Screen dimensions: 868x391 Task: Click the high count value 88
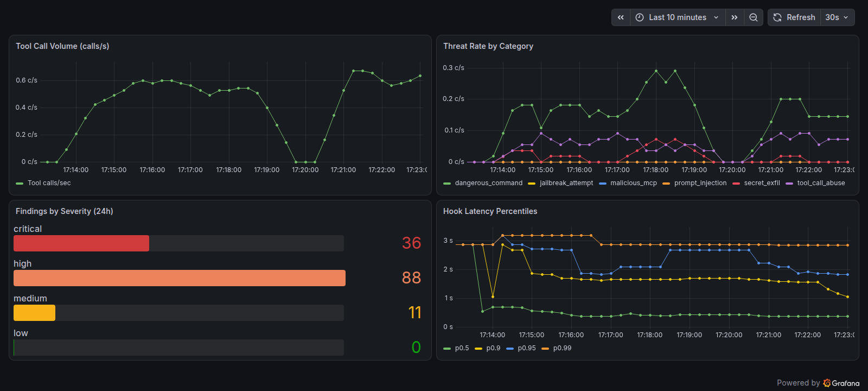tap(411, 278)
